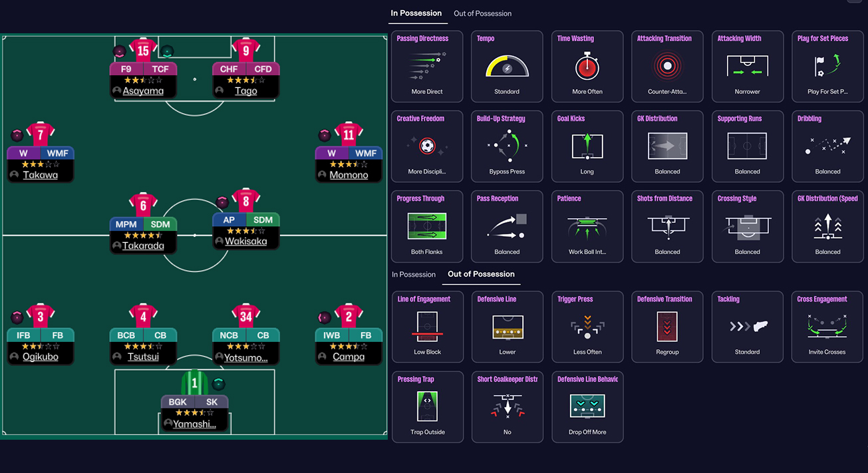The height and width of the screenshot is (473, 868).
Task: Click Tago's number 9 shirt on pitch
Action: pos(245,50)
